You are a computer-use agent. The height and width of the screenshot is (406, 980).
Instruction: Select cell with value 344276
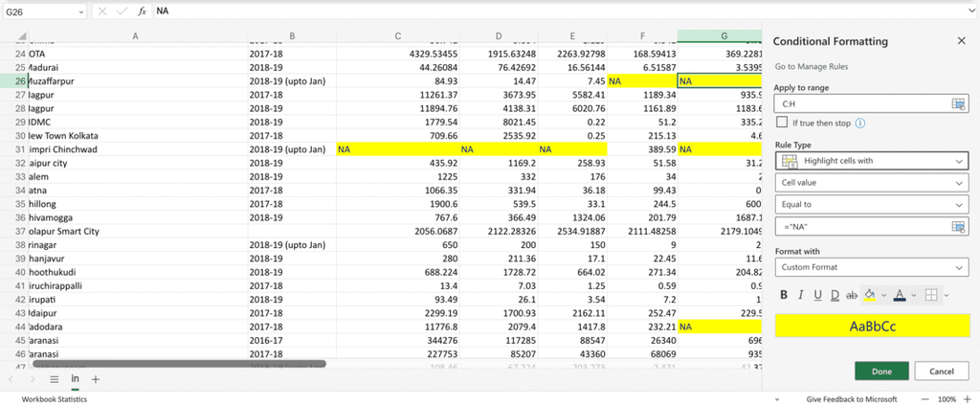397,340
